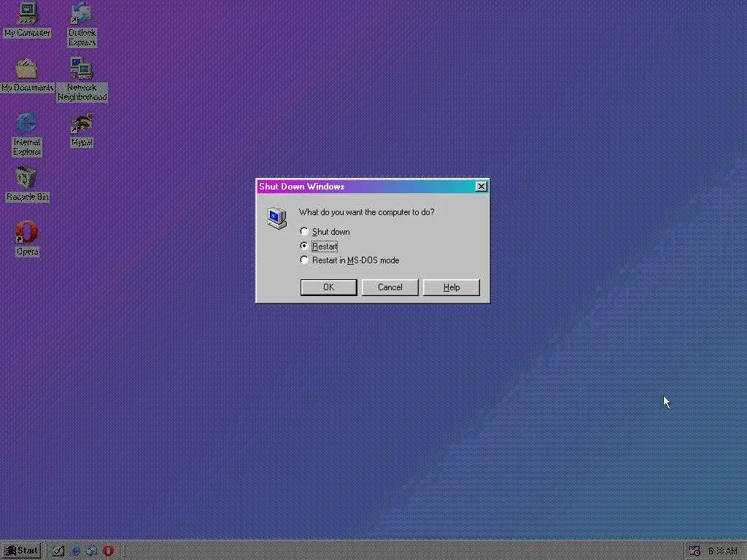Select the Outlook Express desktop shortcut
Viewport: 747px width, 560px height.
(x=82, y=24)
